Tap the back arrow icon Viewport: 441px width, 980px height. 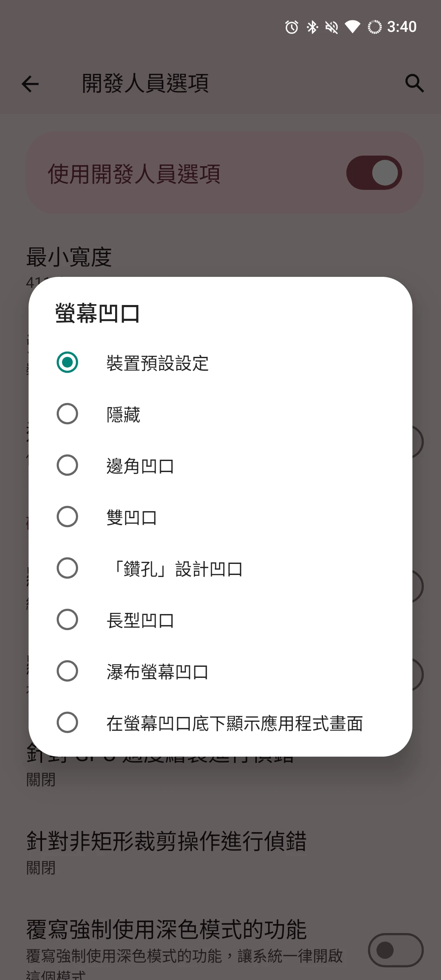point(30,84)
